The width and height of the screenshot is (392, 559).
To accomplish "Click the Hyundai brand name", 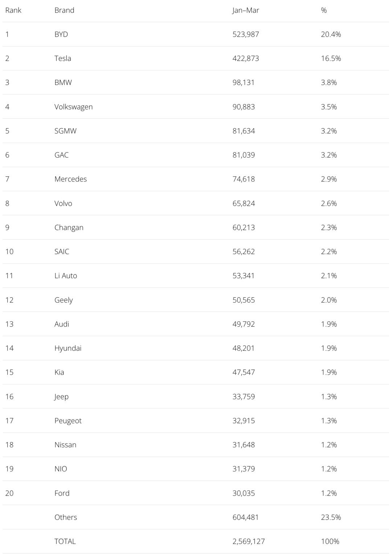I will [x=68, y=348].
